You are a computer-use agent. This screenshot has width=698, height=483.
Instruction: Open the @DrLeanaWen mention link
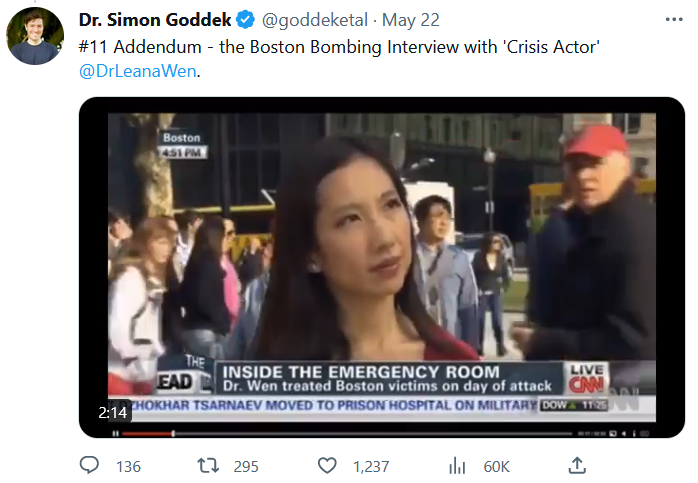click(x=138, y=71)
